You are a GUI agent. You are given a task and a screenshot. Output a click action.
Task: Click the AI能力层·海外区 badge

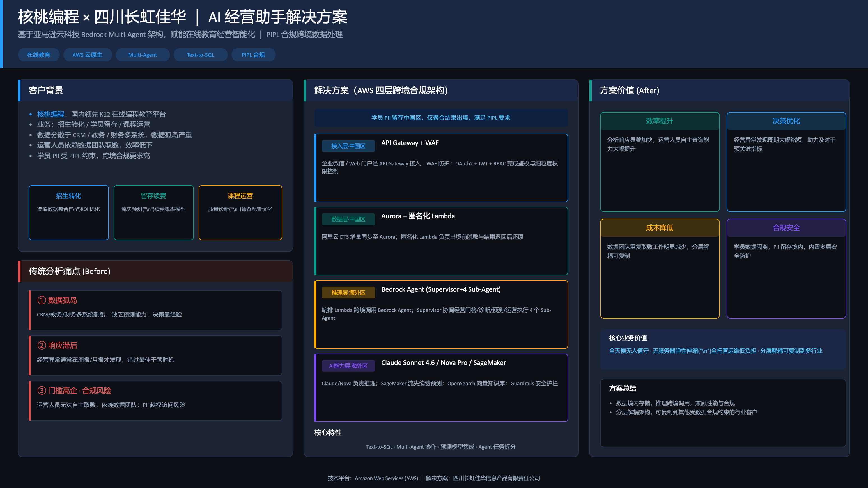click(x=348, y=366)
